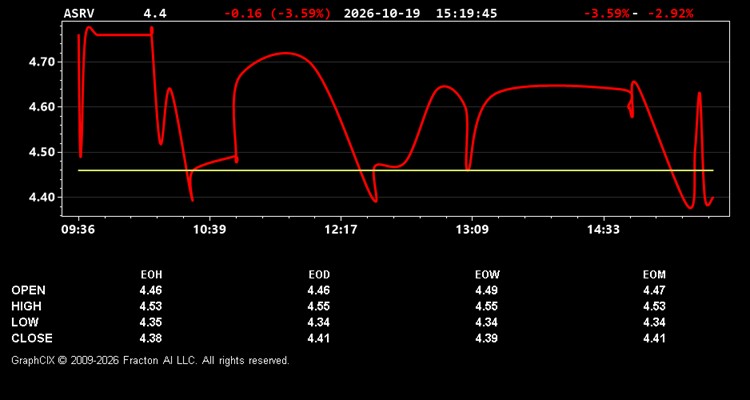Select the 4.40 y-axis label
Viewport: 750px width, 400px height.
[x=43, y=197]
